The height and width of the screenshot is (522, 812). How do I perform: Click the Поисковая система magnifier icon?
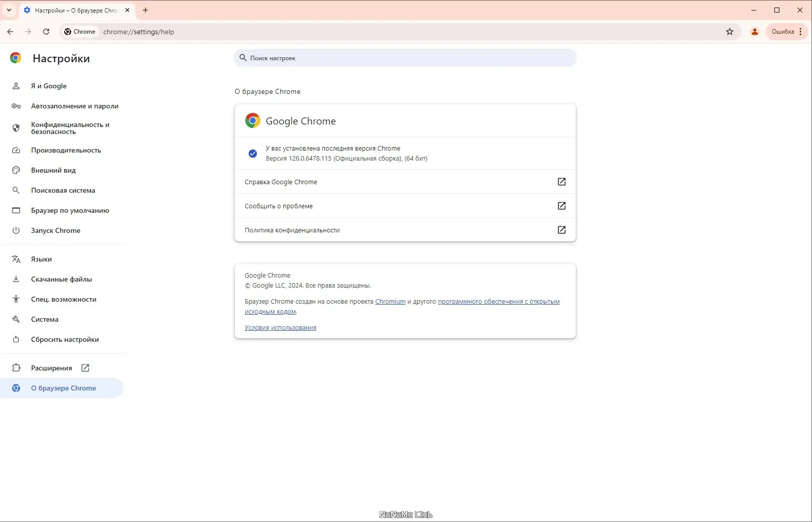pos(16,190)
